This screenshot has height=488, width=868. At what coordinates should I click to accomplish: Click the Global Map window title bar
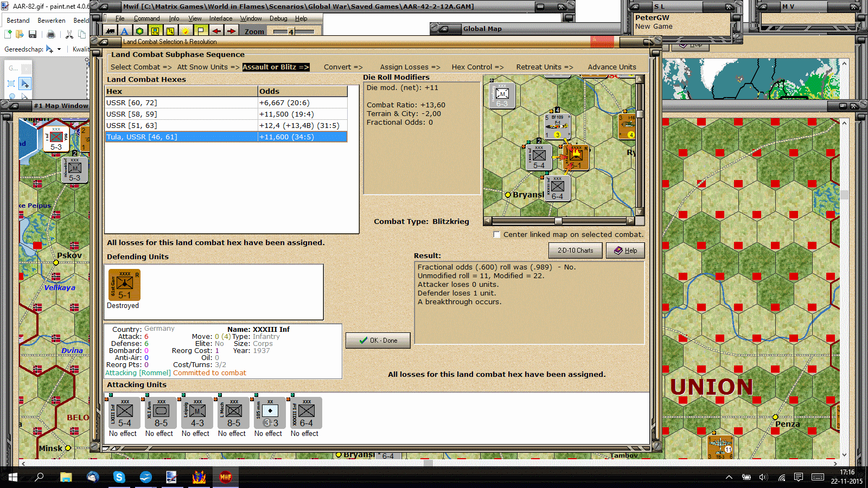click(525, 29)
